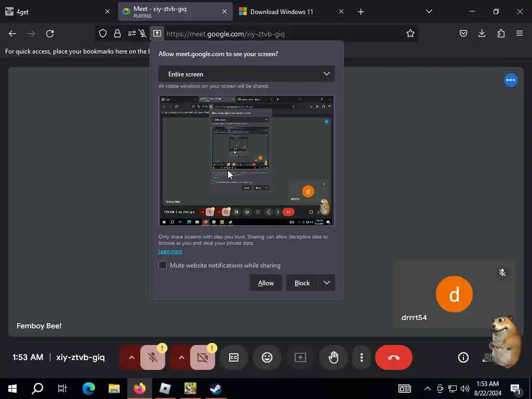Bookmark this page with the star
532x399 pixels.
[x=410, y=33]
